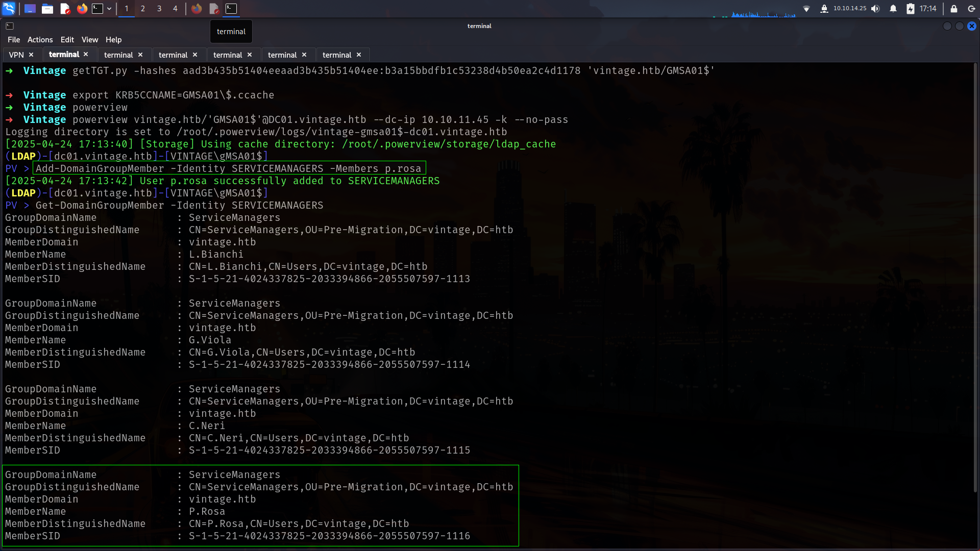The width and height of the screenshot is (980, 551).
Task: Click the active terminal taskbar button
Action: tap(231, 8)
